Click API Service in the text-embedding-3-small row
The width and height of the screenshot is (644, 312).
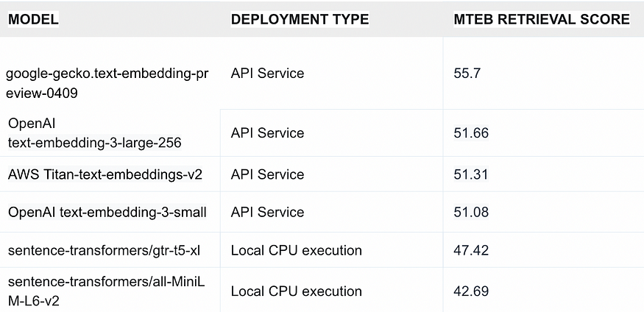pyautogui.click(x=267, y=212)
